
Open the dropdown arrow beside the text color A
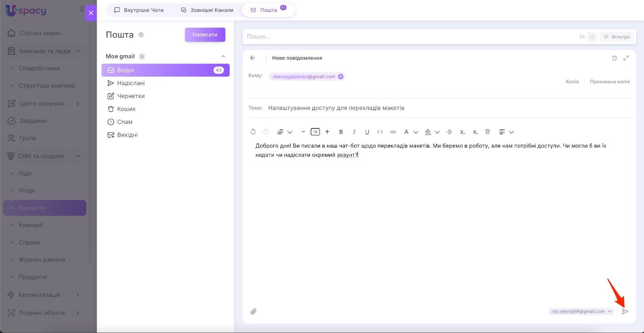point(416,132)
